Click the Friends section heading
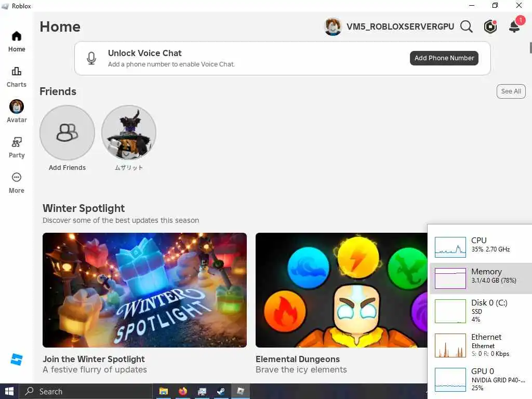This screenshot has width=532, height=399. 58,91
